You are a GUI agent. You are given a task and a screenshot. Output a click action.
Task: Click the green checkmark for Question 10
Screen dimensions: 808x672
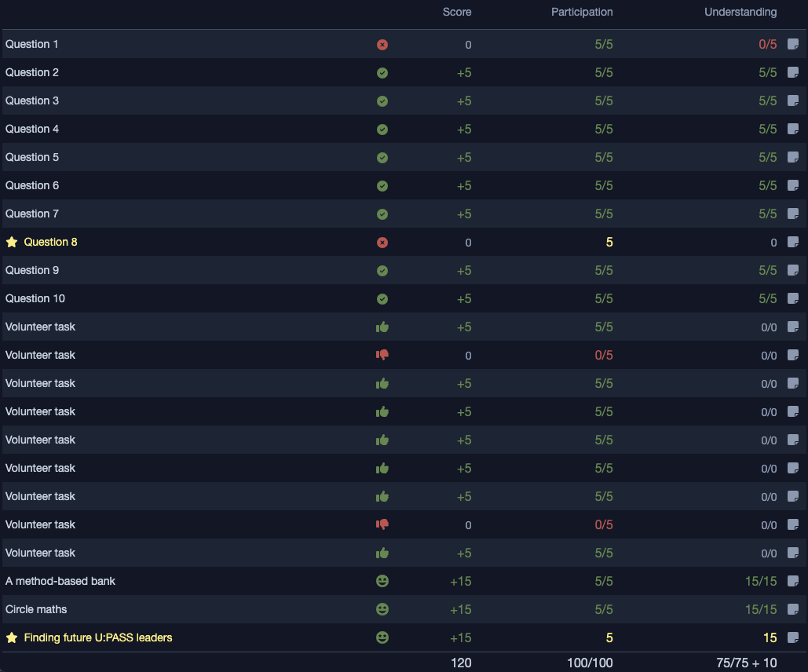coord(382,299)
